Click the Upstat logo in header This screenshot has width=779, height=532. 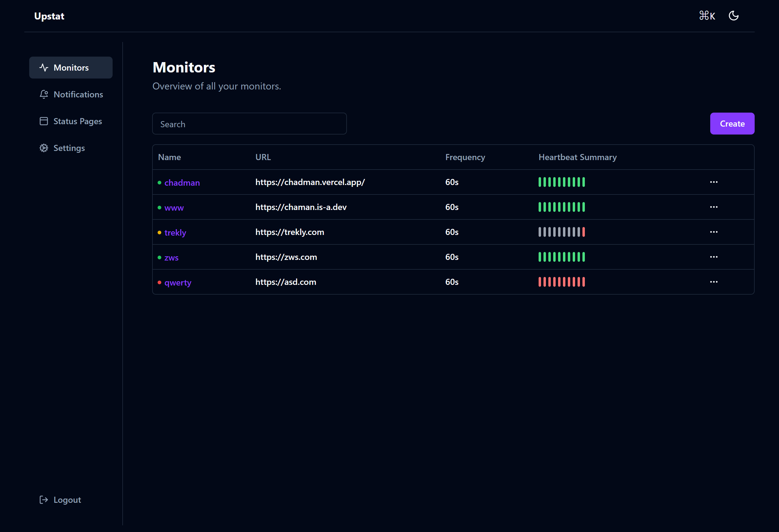[49, 16]
